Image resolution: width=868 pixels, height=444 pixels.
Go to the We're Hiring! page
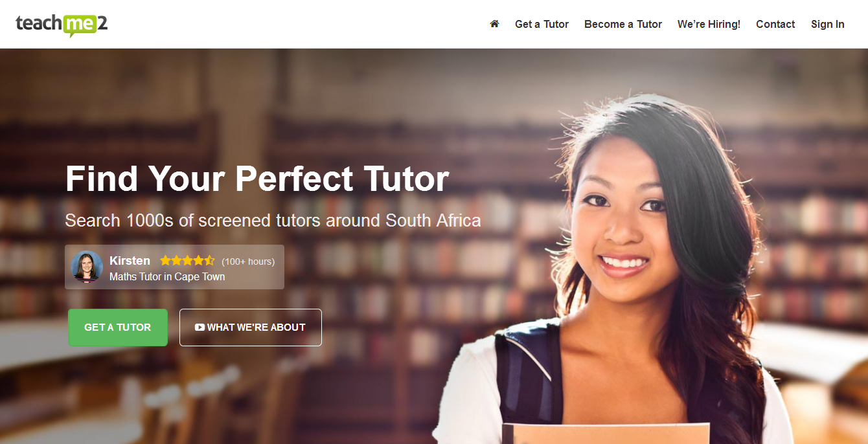tap(709, 24)
